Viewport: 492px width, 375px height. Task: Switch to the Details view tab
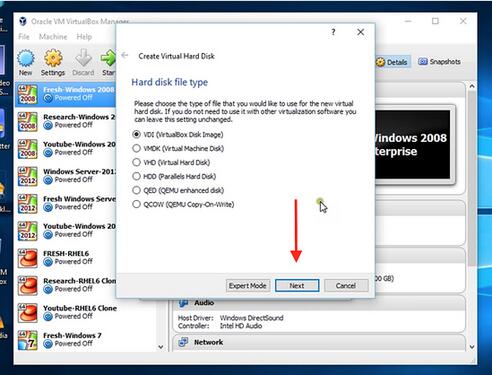[392, 62]
